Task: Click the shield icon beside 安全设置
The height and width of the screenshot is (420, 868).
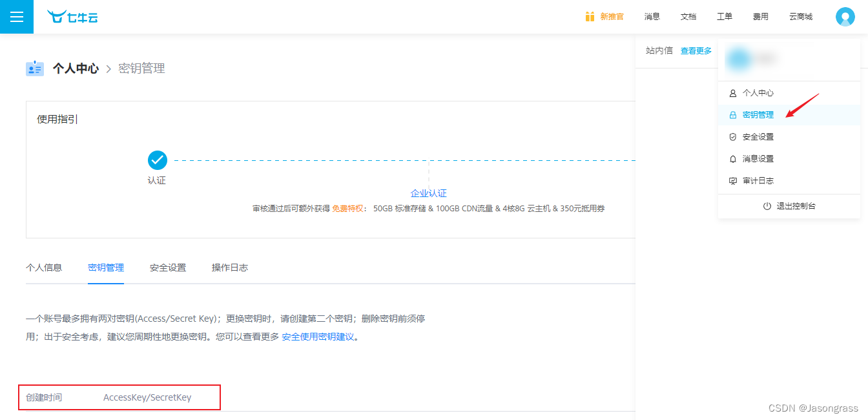Action: [733, 136]
